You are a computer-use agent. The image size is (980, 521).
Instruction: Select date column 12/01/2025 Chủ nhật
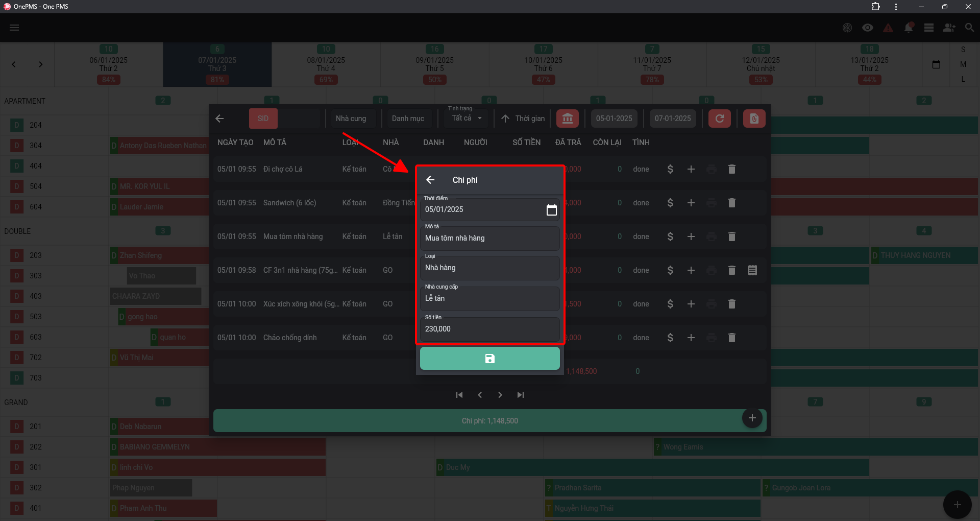coord(761,64)
